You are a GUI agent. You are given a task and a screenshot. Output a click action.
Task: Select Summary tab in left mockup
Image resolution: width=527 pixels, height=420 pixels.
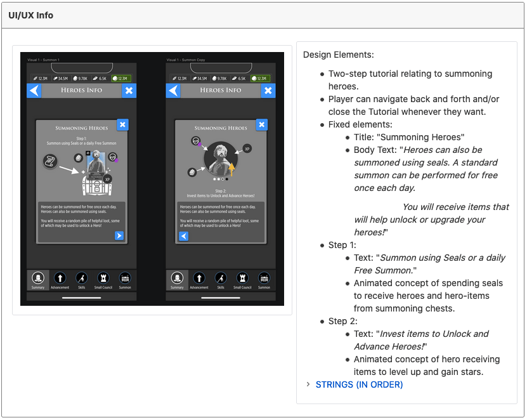pos(38,280)
